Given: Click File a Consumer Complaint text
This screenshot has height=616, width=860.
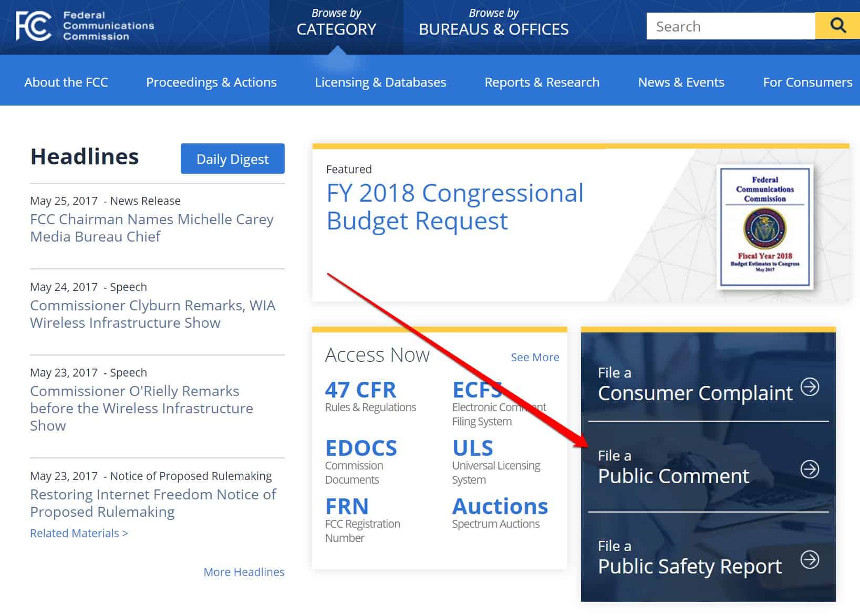Looking at the screenshot, I should tap(695, 385).
